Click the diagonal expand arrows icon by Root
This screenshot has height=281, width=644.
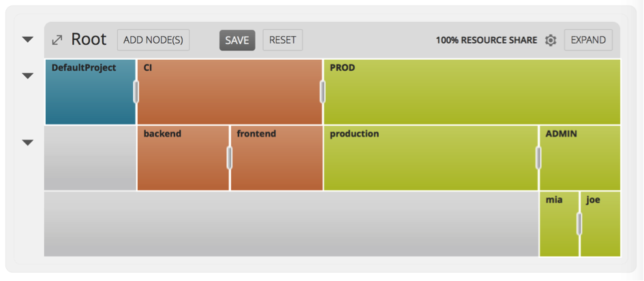pos(57,39)
